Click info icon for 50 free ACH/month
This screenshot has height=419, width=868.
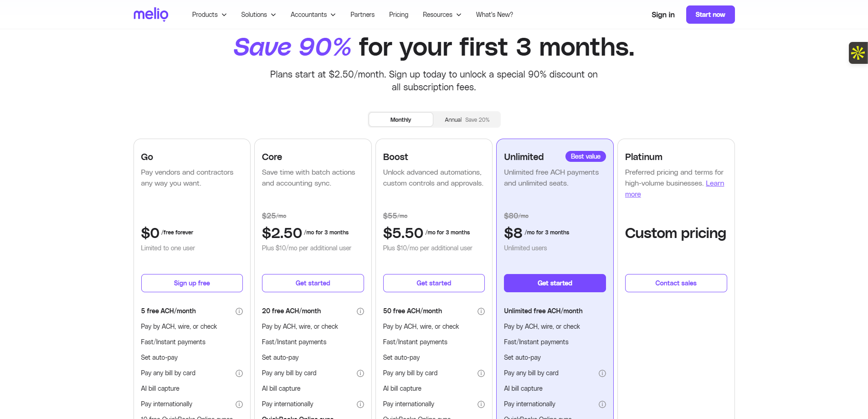pyautogui.click(x=481, y=311)
